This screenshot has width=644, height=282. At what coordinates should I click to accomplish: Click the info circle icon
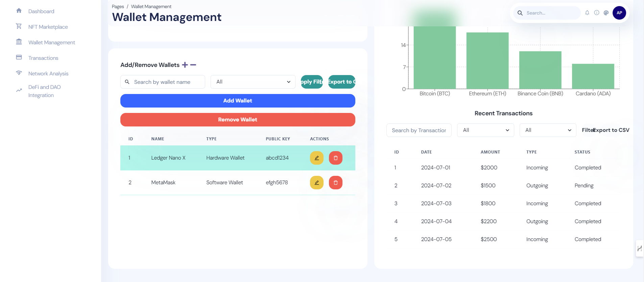click(x=597, y=13)
